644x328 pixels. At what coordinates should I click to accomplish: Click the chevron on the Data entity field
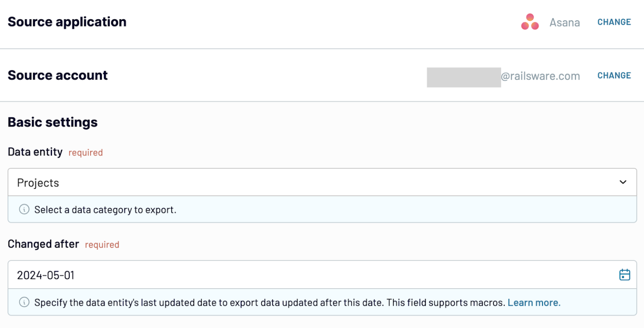tap(623, 182)
